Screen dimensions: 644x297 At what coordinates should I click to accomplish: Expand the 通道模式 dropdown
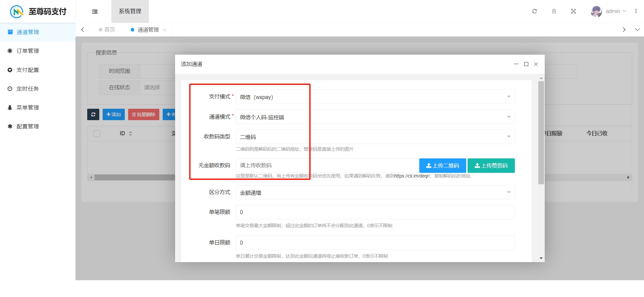(x=375, y=117)
